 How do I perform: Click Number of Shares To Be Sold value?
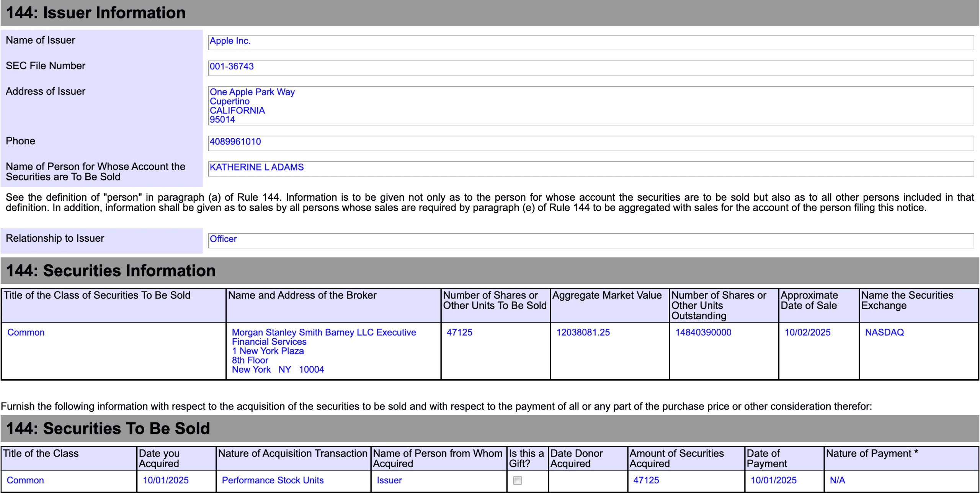pos(459,332)
